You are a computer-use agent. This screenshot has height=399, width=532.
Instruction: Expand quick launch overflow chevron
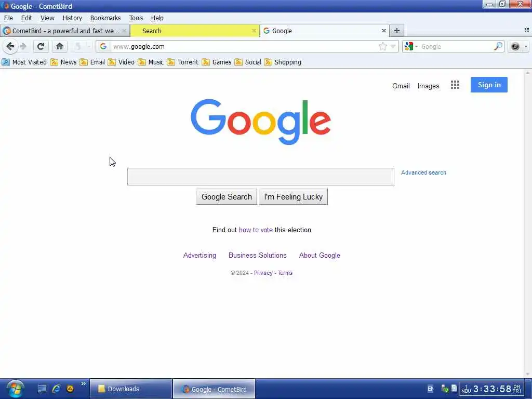[x=83, y=384]
